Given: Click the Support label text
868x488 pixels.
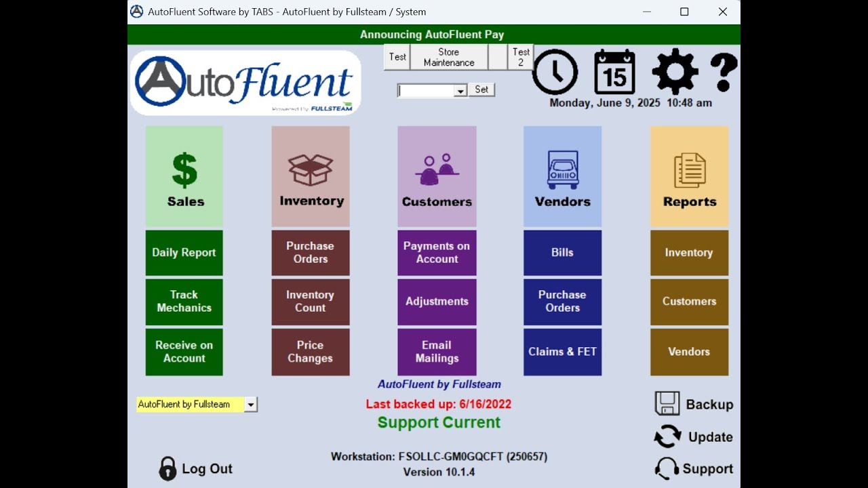Looking at the screenshot, I should pyautogui.click(x=708, y=469).
